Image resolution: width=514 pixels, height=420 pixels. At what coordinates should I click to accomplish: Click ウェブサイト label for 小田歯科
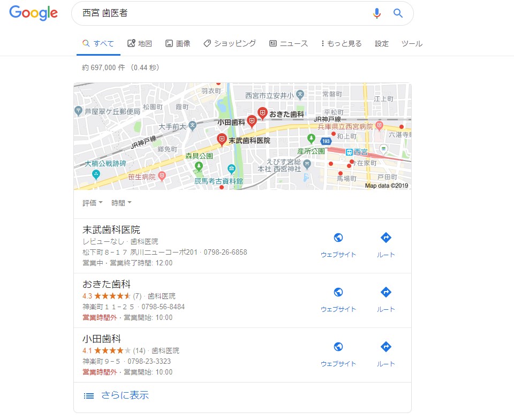(338, 364)
